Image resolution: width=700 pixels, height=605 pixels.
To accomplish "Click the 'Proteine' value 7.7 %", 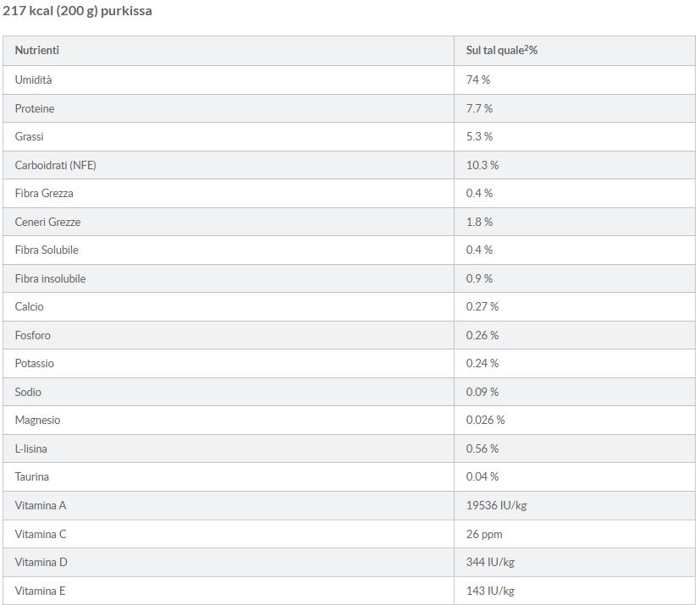I will point(479,108).
